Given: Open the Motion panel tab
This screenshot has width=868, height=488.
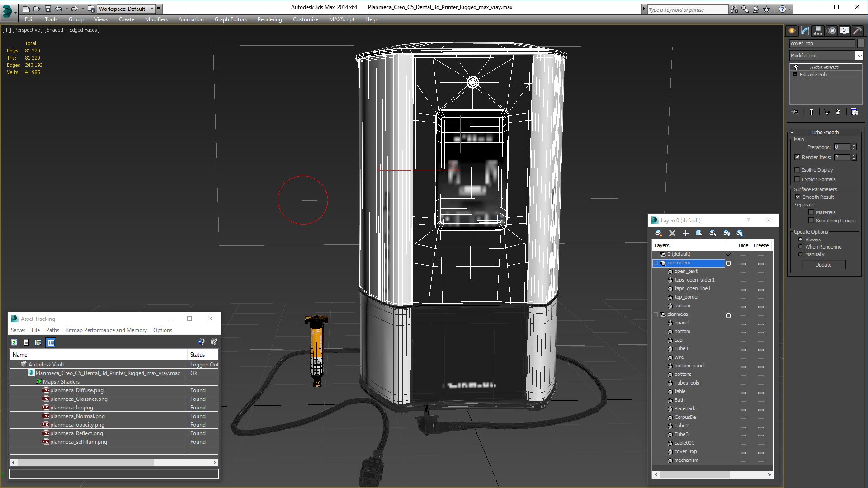Looking at the screenshot, I should click(x=832, y=31).
